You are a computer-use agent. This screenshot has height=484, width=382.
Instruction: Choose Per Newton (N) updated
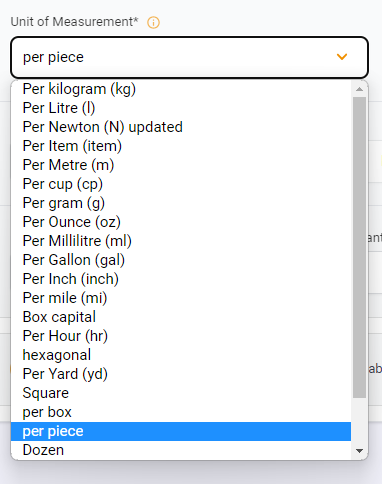[x=181, y=127]
